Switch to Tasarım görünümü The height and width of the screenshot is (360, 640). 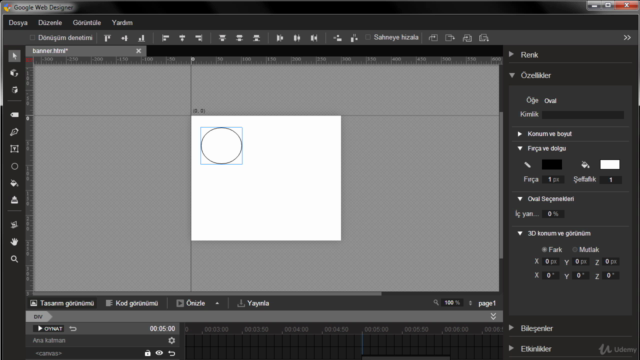[62, 303]
